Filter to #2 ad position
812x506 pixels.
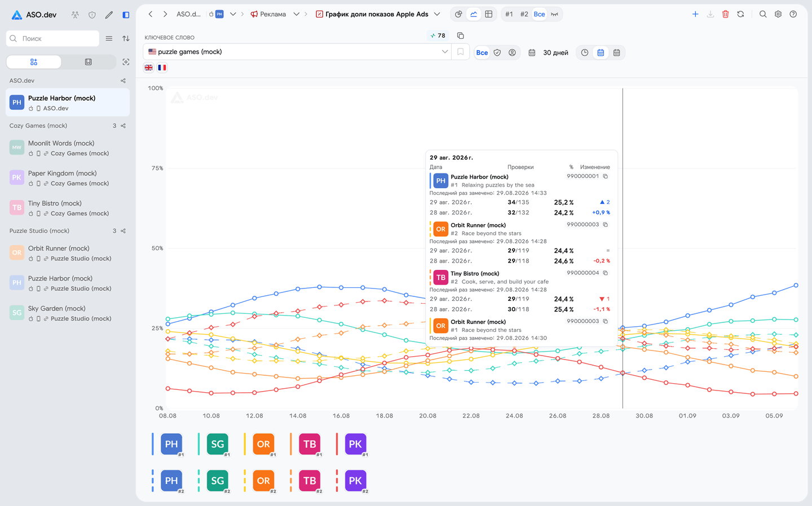point(524,14)
